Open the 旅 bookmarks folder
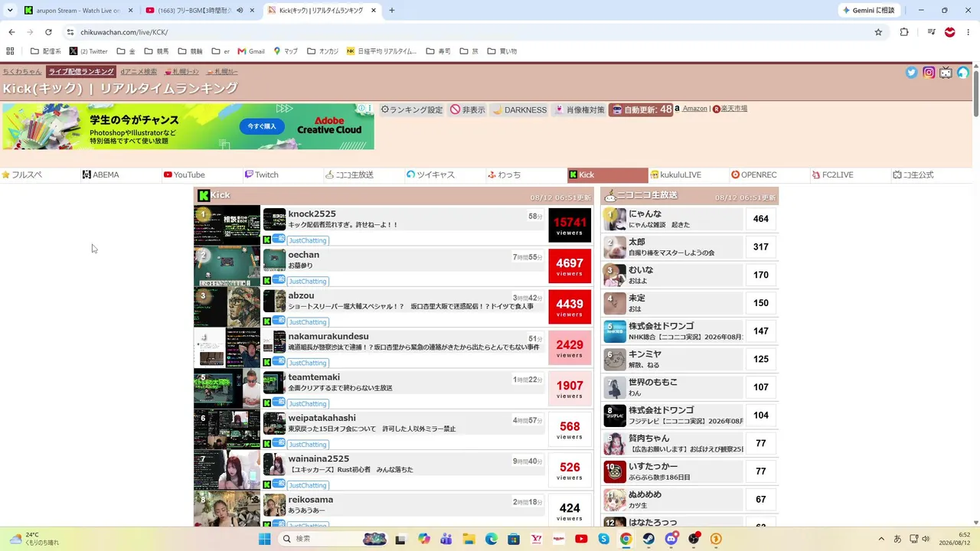980x551 pixels. (469, 51)
